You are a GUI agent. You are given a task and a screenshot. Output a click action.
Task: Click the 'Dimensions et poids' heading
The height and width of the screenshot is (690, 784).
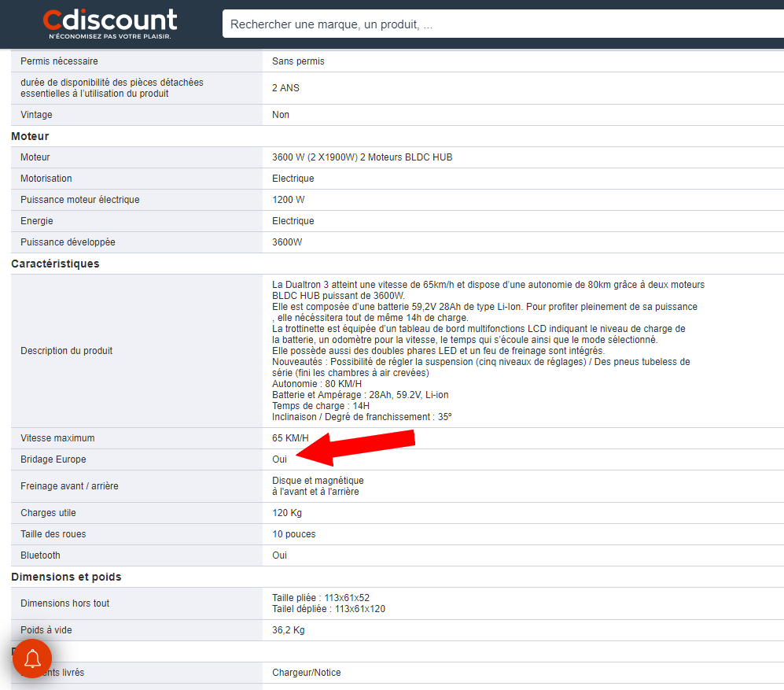(66, 577)
